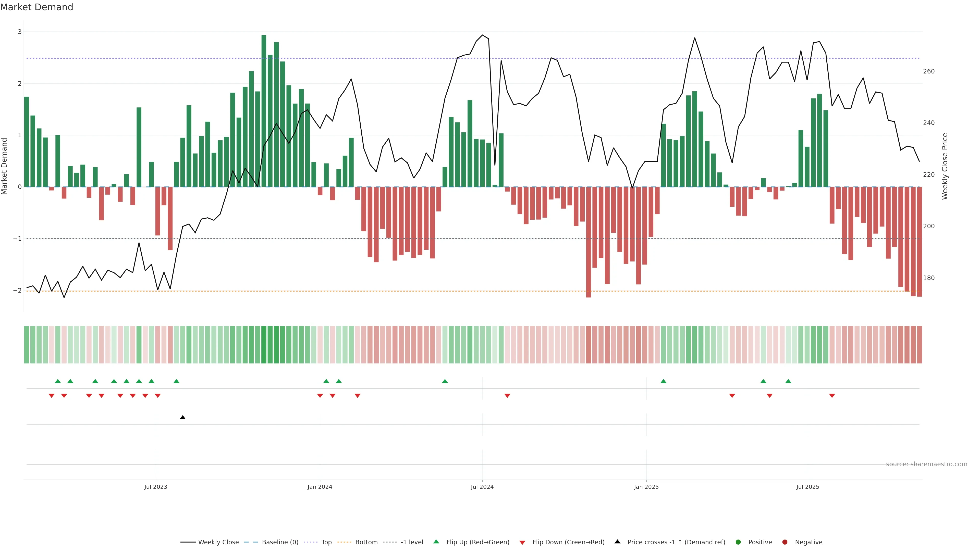Image resolution: width=980 pixels, height=551 pixels.
Task: Click the red Flip Down triangle legend icon
Action: click(x=522, y=543)
